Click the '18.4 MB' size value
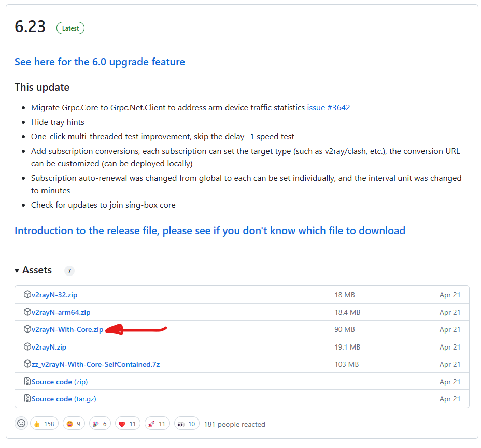 click(x=347, y=312)
